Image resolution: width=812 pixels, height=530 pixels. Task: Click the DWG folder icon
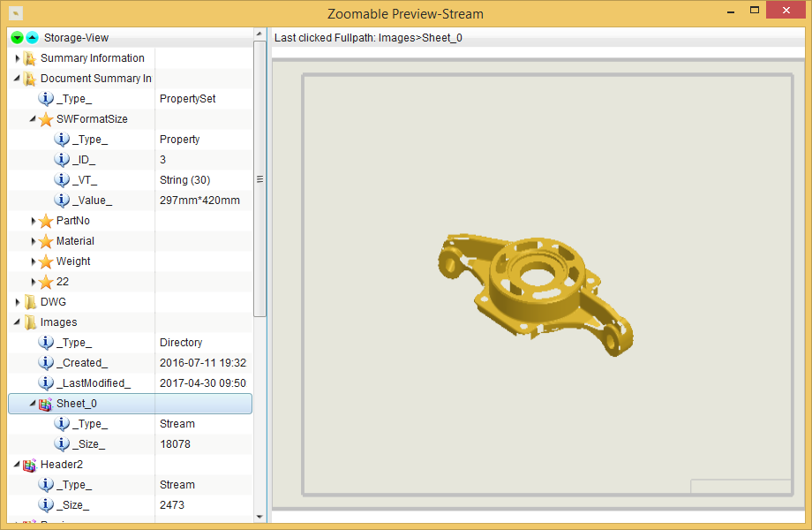(29, 302)
